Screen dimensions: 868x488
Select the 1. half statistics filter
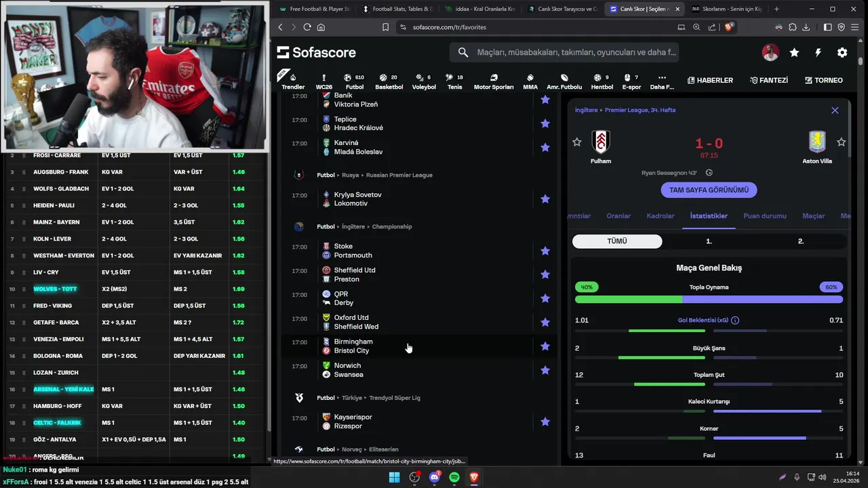click(709, 241)
